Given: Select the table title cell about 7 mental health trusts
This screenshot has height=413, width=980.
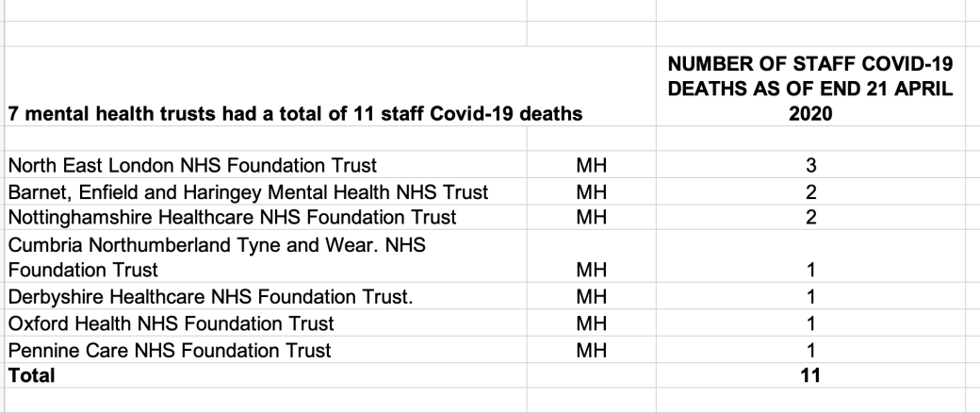Looking at the screenshot, I should (292, 113).
